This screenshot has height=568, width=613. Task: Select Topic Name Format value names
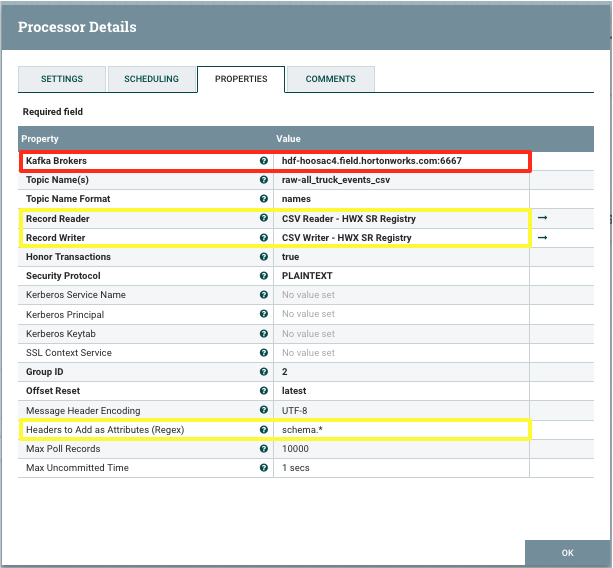[x=296, y=199]
